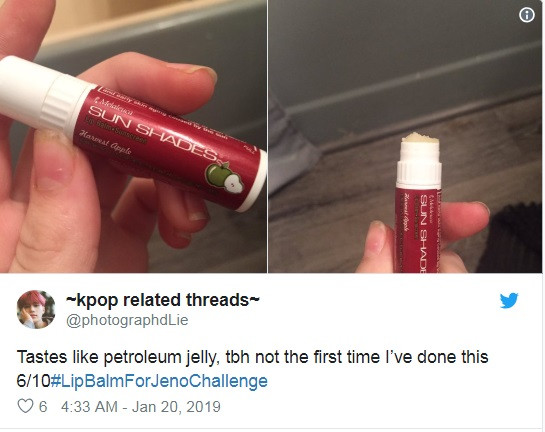
Task: Like the tweet with the heart icon
Action: click(25, 406)
